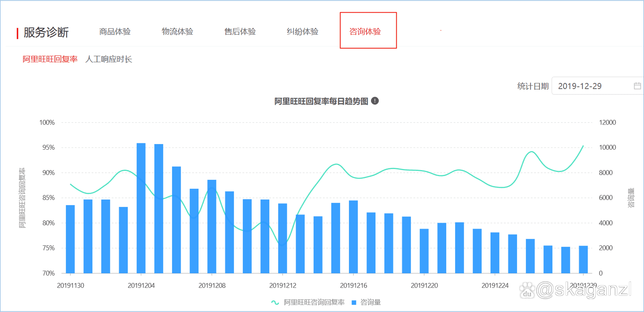This screenshot has height=312, width=644.
Task: Click the bar at 20191208
Action: (x=212, y=227)
